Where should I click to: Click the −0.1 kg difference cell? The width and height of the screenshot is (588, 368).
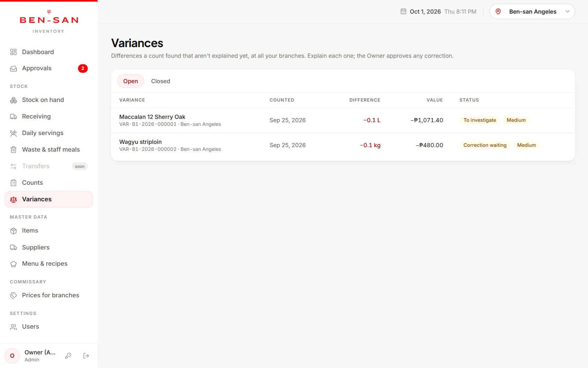[370, 145]
